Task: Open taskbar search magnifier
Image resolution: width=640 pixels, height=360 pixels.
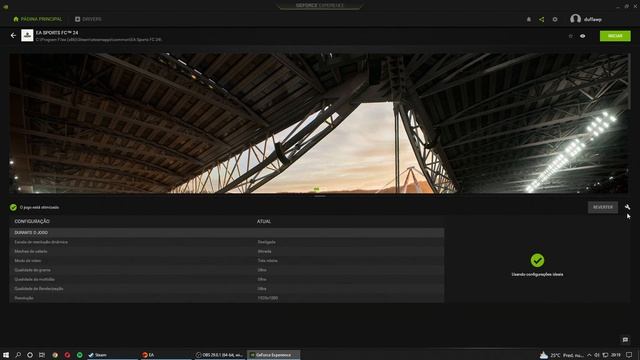Action: (x=18, y=355)
